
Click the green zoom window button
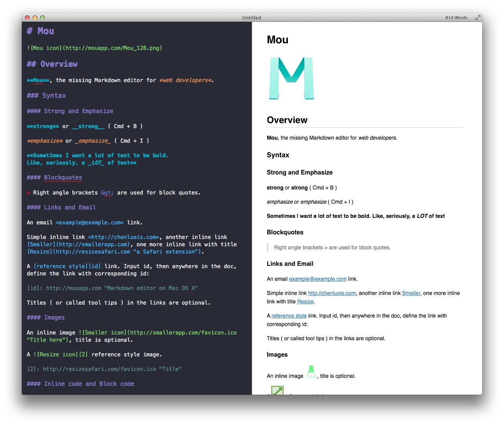[43, 18]
